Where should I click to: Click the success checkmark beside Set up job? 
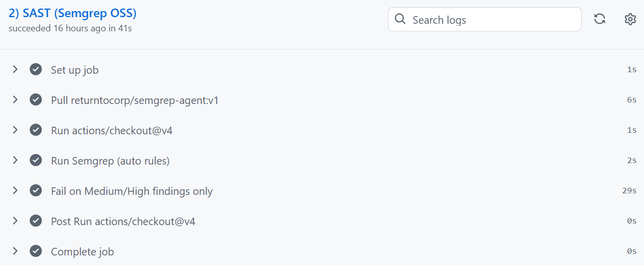35,70
